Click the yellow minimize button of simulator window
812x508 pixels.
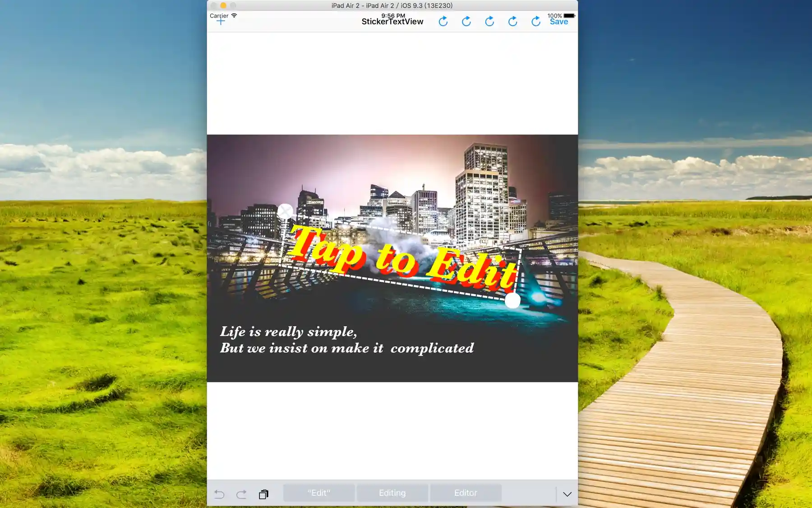[x=223, y=5]
